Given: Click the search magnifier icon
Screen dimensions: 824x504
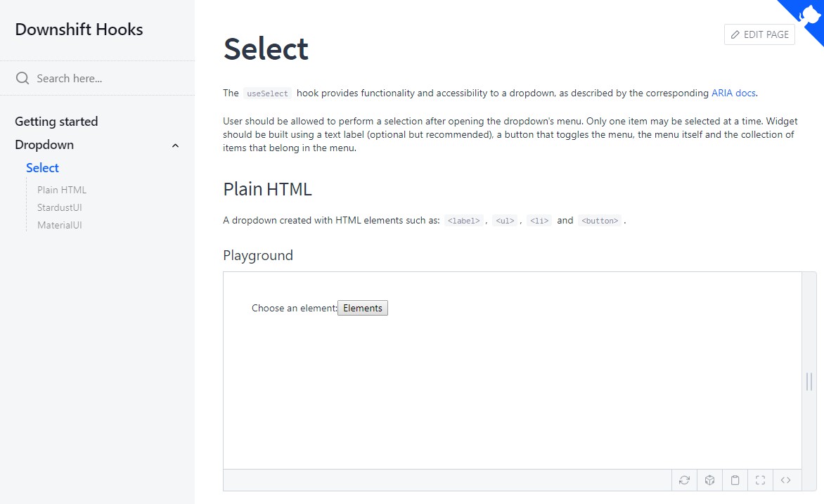Looking at the screenshot, I should pos(22,77).
